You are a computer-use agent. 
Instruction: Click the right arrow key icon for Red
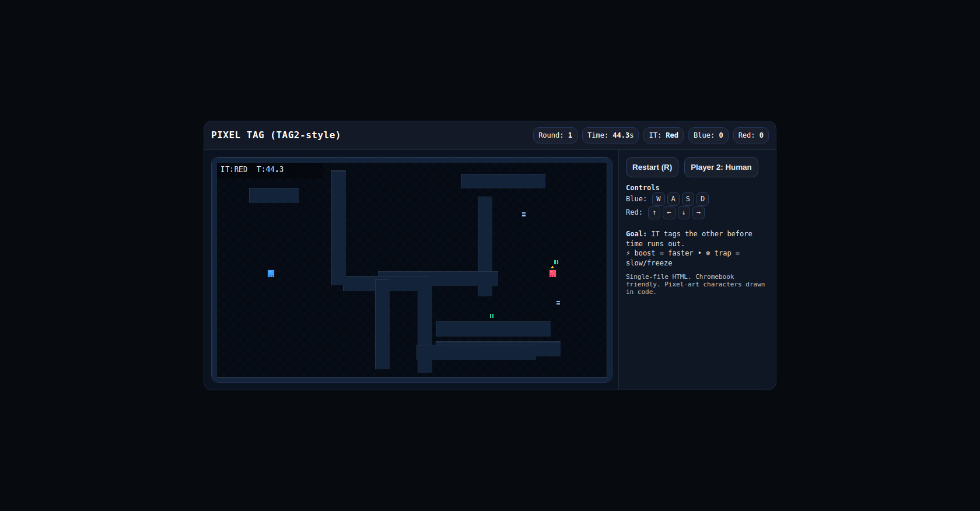tap(698, 213)
